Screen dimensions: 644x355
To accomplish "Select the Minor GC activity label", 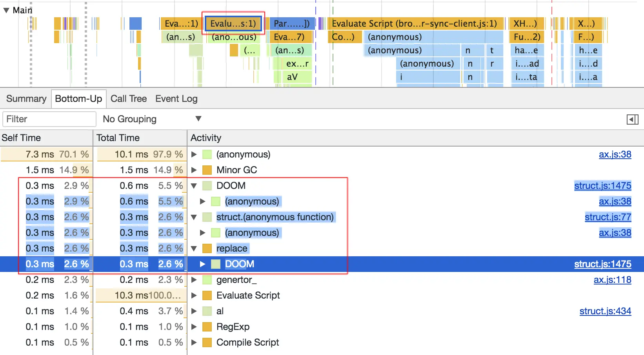I will (x=236, y=170).
